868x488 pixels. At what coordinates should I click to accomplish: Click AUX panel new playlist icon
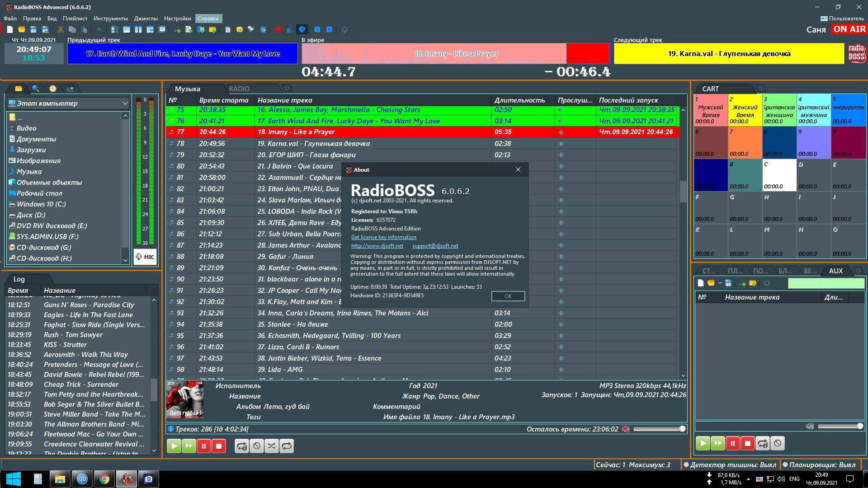click(701, 283)
